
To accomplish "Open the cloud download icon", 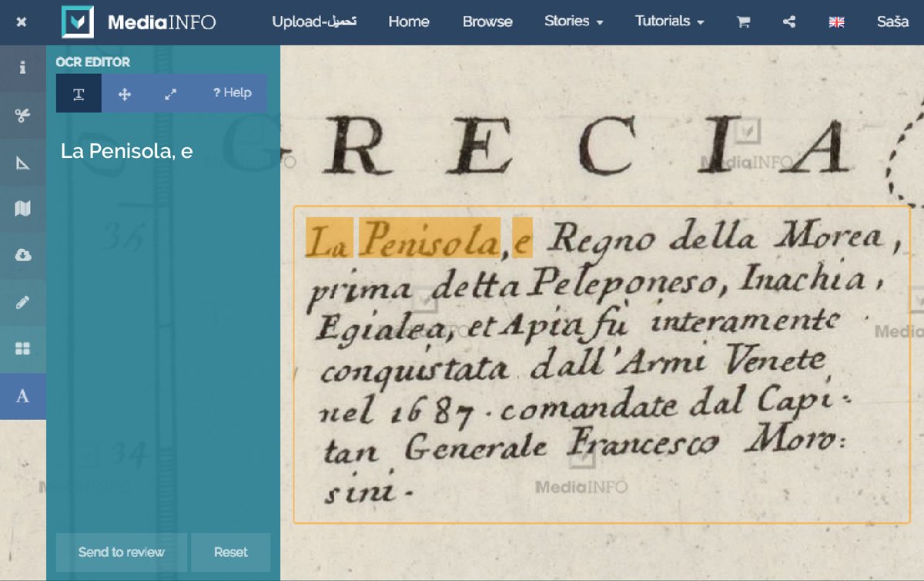I will [22, 255].
